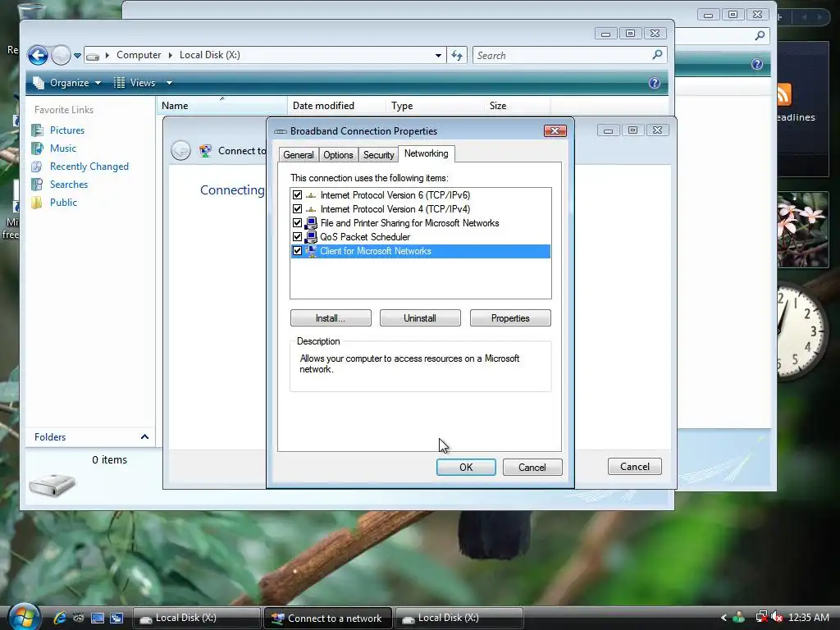Click Show Desktop icon in Quick Launch
Viewport: 840px width, 630px height.
98,618
